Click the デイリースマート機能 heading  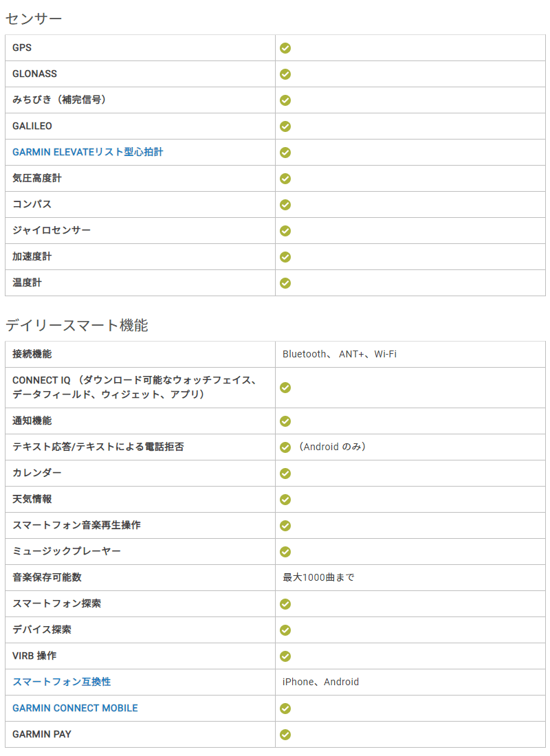coord(77,325)
